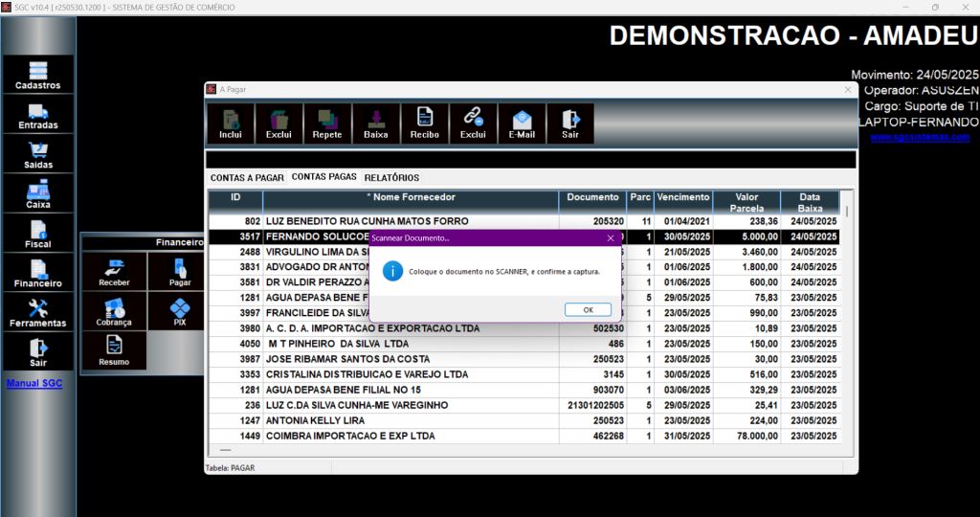Screen dimensions: 980x517
Task: Open the Financeiro sidebar module
Action: [37, 273]
